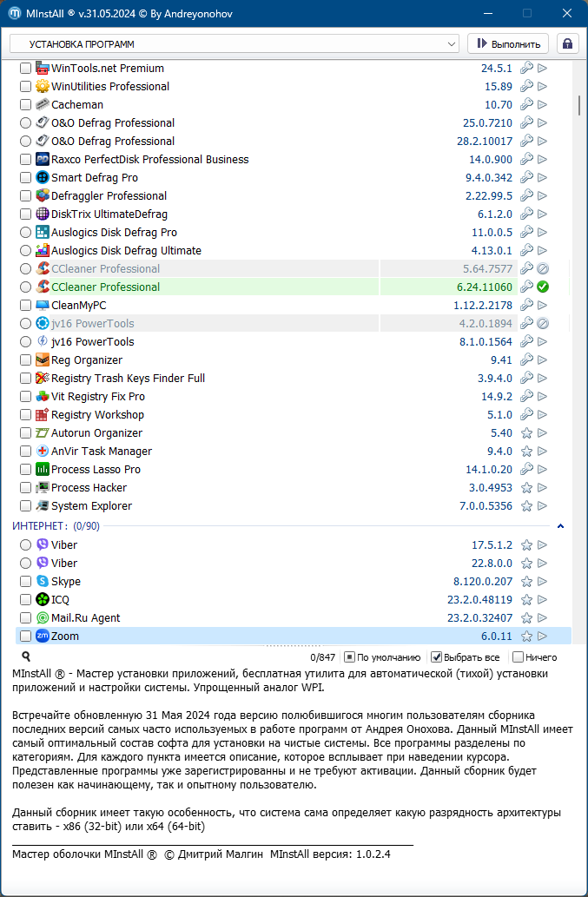Screen dimensions: 588x897
Task: Collapse the ИНТЕРНЕТ category section
Action: pos(560,526)
